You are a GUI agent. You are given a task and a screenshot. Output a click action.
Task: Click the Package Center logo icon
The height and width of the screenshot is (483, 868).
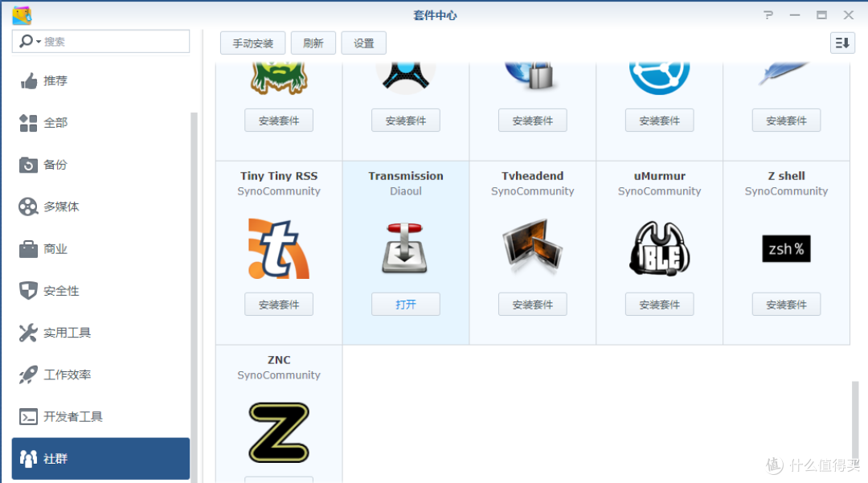pos(23,15)
